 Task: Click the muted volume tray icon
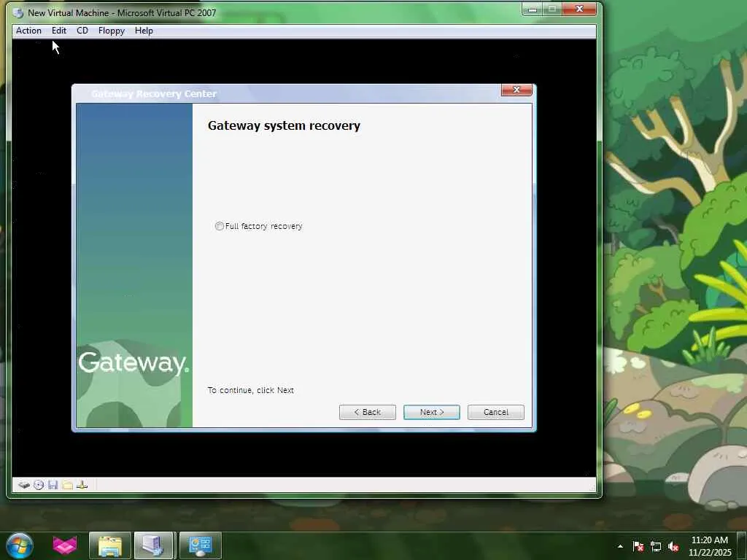[x=673, y=546]
